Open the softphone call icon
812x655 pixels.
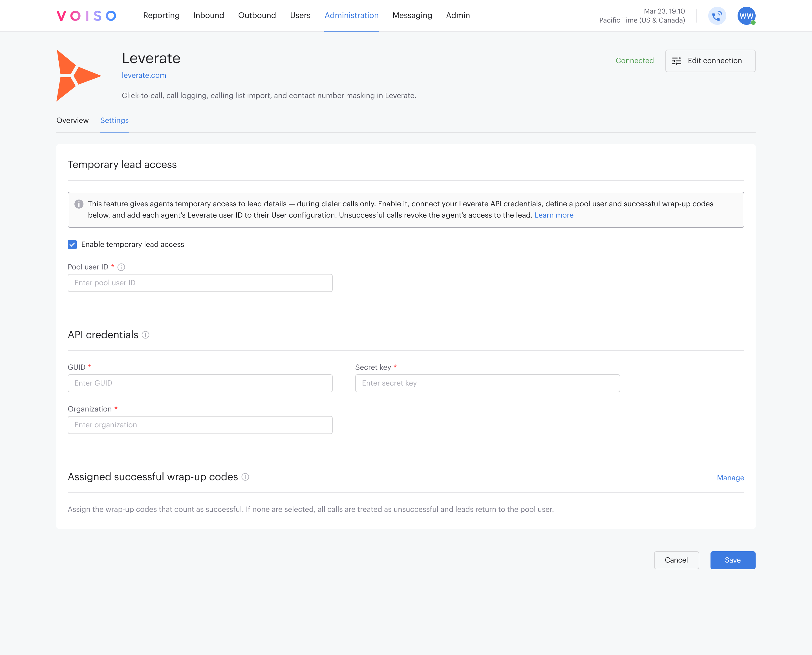pyautogui.click(x=717, y=16)
